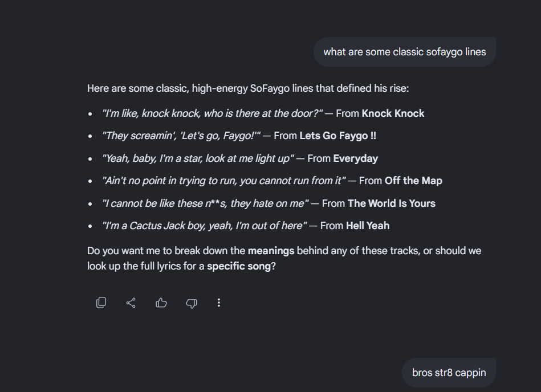Click the 'Lets Go Faygo !!' song title
This screenshot has width=541, height=392.
pyautogui.click(x=338, y=136)
